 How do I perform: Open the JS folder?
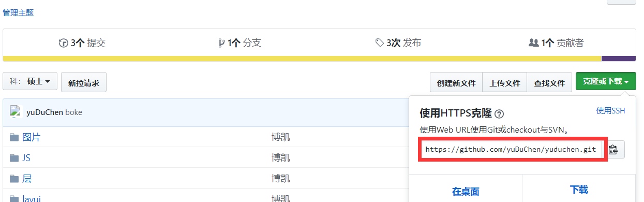[x=26, y=158]
